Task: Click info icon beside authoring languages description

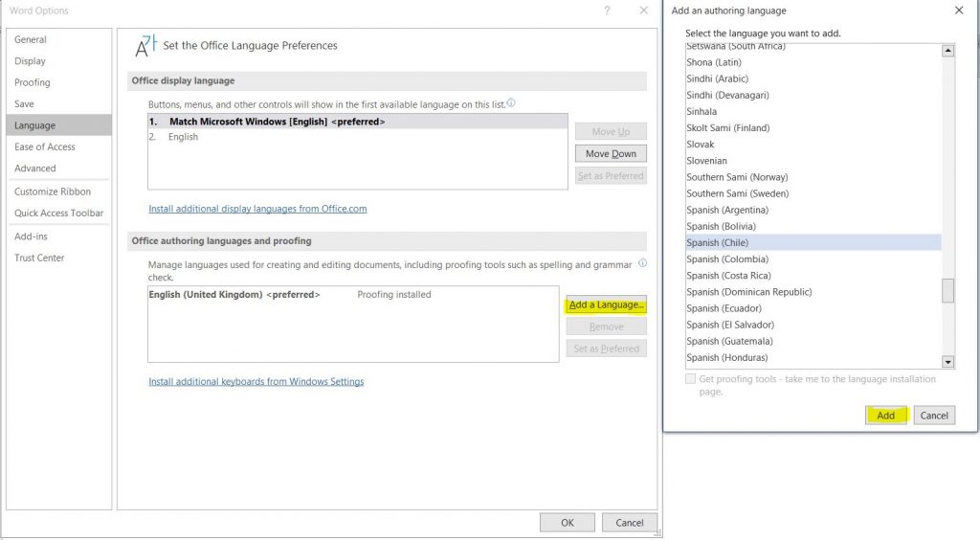Action: [x=642, y=263]
